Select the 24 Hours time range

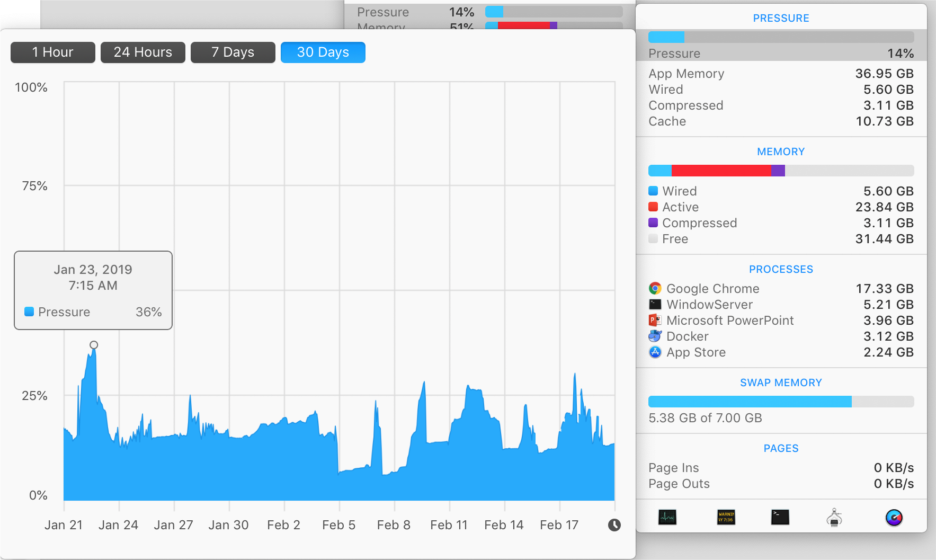tap(143, 52)
